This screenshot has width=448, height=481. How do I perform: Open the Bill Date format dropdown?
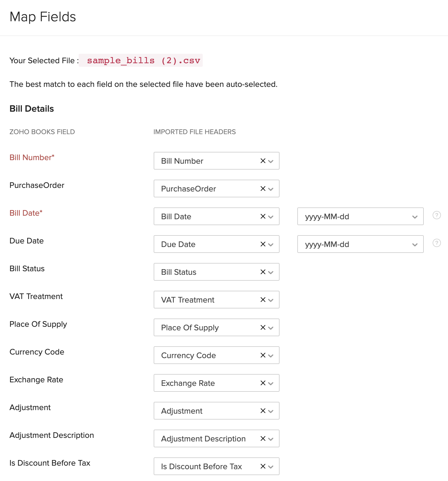(360, 216)
